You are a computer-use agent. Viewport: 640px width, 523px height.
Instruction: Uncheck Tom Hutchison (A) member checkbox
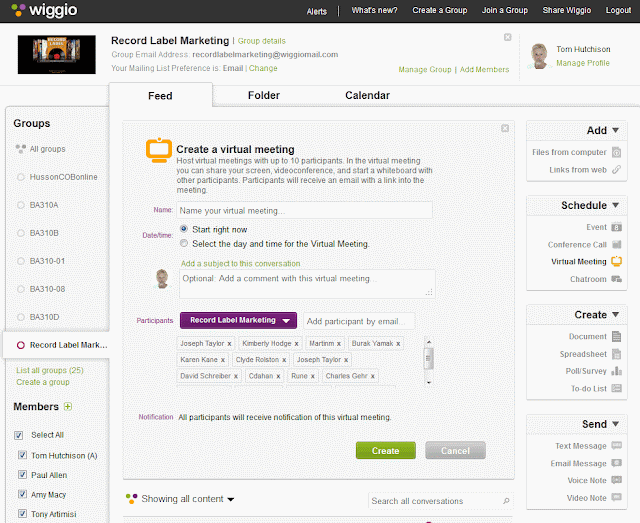pos(22,455)
